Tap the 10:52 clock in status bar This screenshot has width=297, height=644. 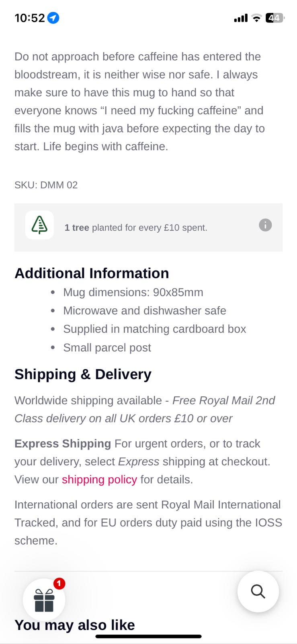coord(29,18)
